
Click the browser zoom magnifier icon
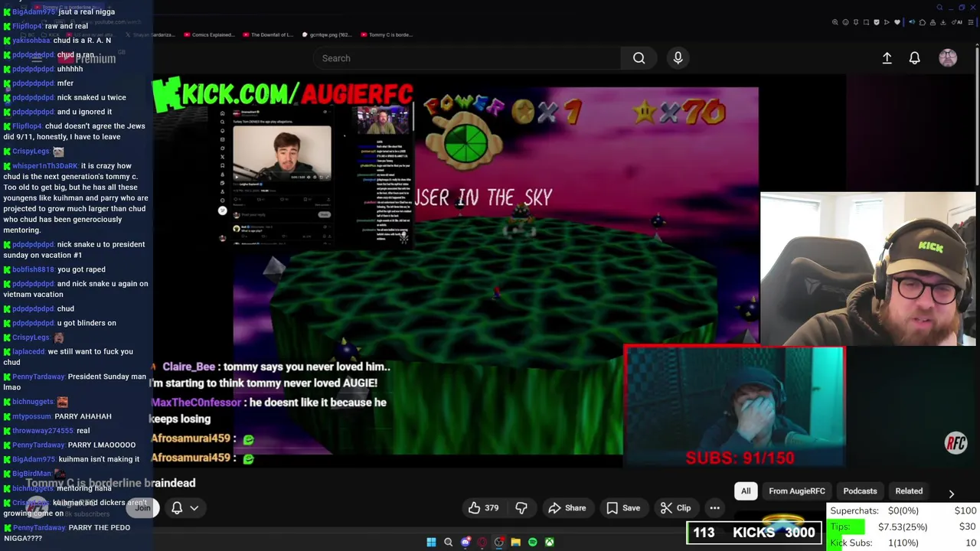tap(835, 22)
